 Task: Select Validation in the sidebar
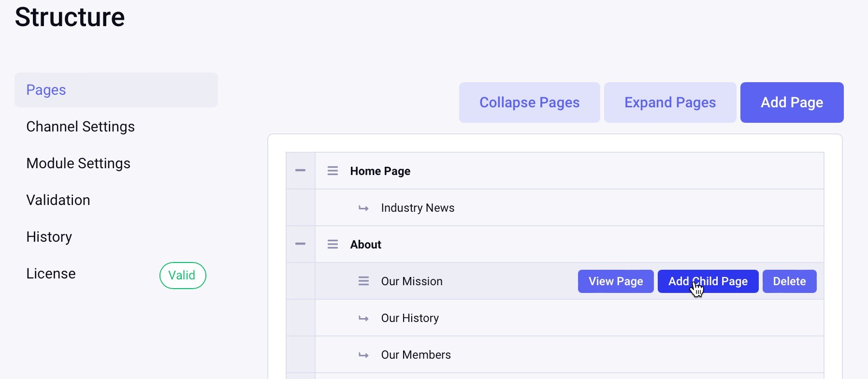coord(58,200)
